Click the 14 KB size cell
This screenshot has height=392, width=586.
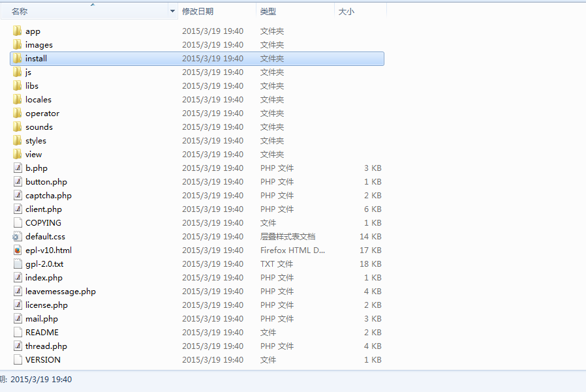[371, 237]
